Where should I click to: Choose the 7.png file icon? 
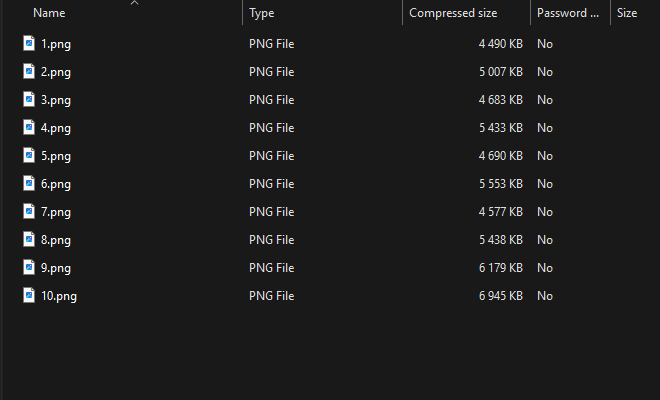pyautogui.click(x=29, y=211)
